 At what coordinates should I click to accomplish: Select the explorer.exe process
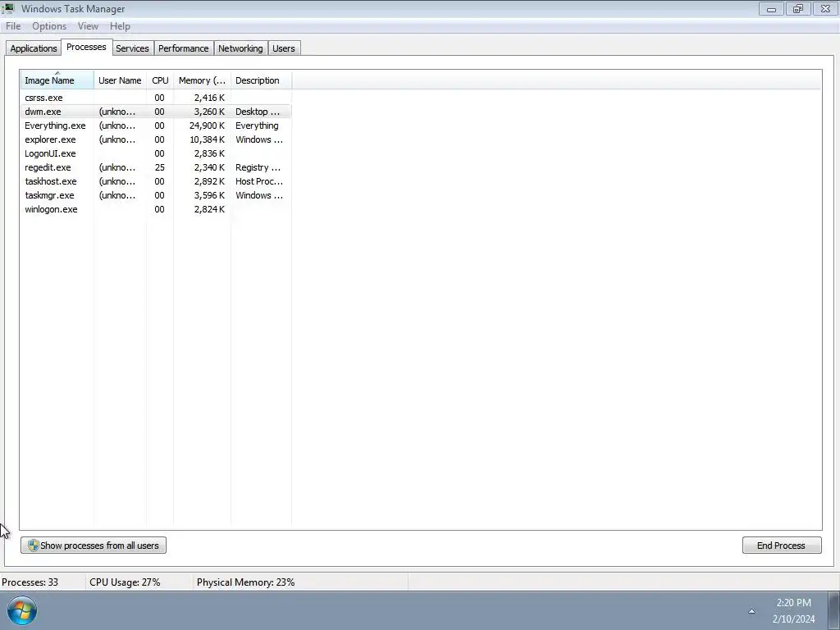pos(156,139)
